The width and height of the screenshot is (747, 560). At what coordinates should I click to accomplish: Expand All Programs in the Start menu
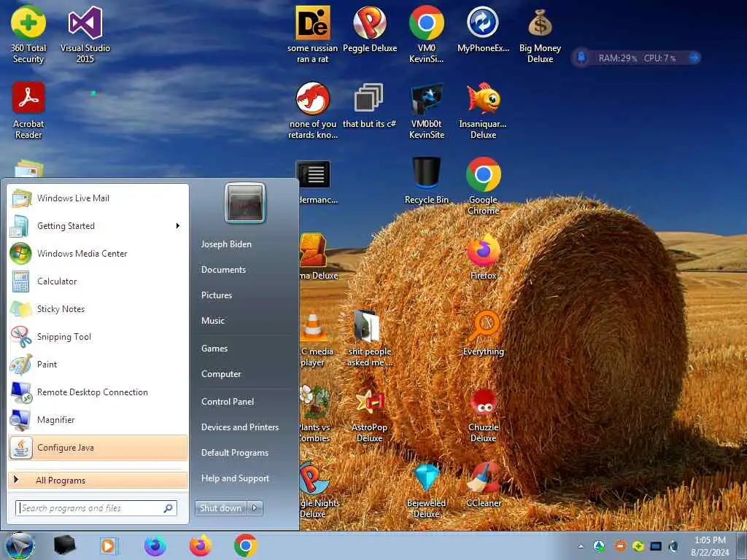[98, 480]
